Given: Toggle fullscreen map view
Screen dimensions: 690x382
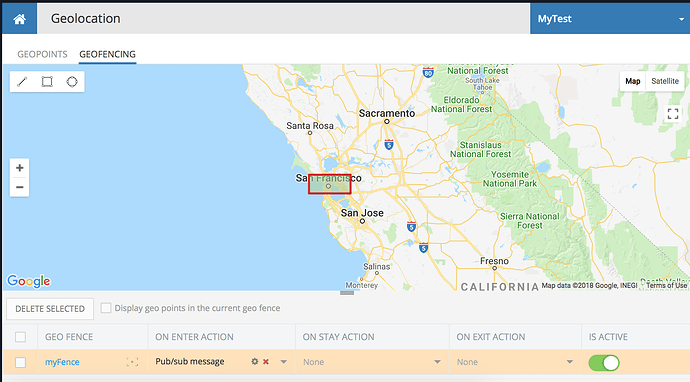Looking at the screenshot, I should [673, 114].
